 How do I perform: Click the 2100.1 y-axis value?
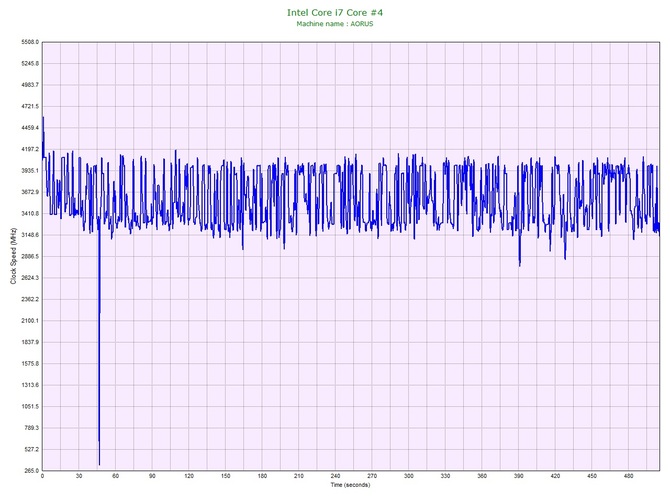pos(30,320)
